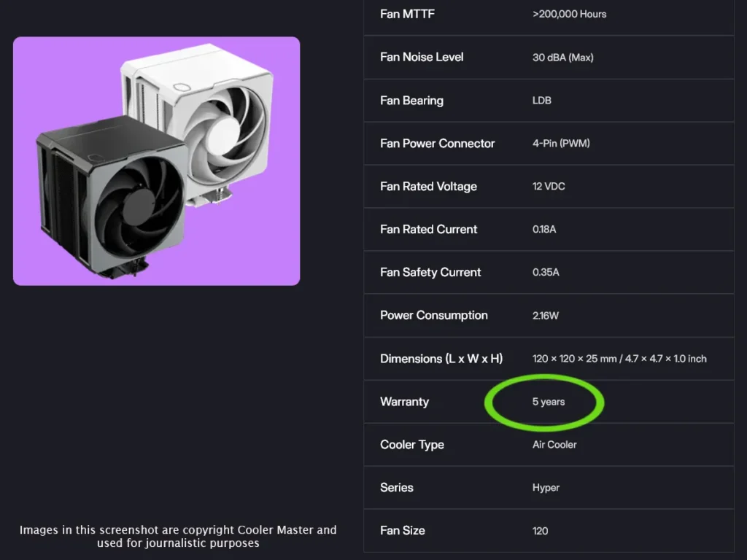Click the CPU cooler product image
Screen dimensions: 747x560
point(156,160)
